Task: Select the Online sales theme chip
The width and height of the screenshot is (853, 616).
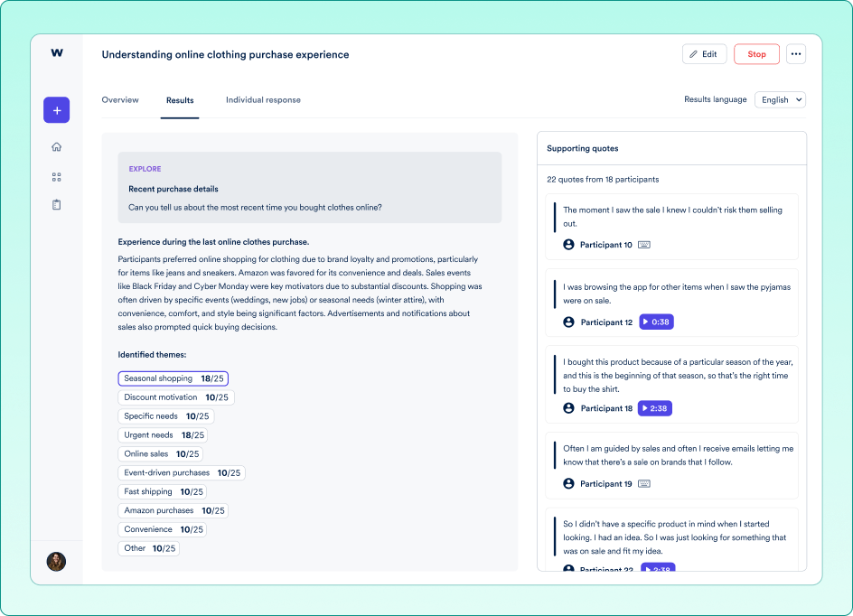Action: pos(161,454)
